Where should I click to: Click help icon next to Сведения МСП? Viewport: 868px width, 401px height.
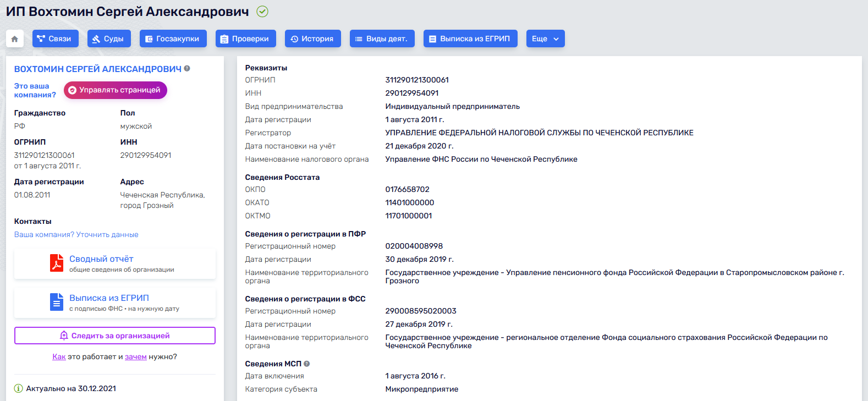(x=307, y=364)
